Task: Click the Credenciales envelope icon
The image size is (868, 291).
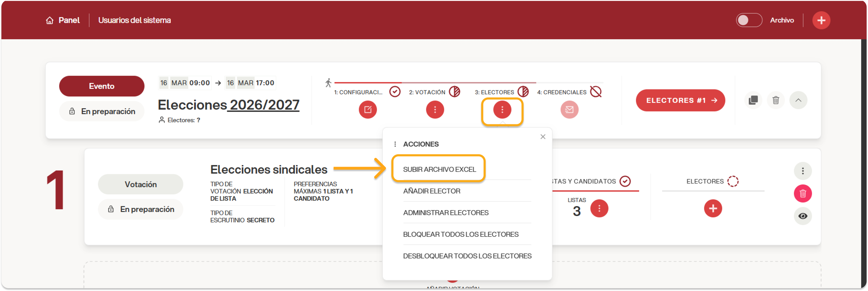Action: (569, 109)
